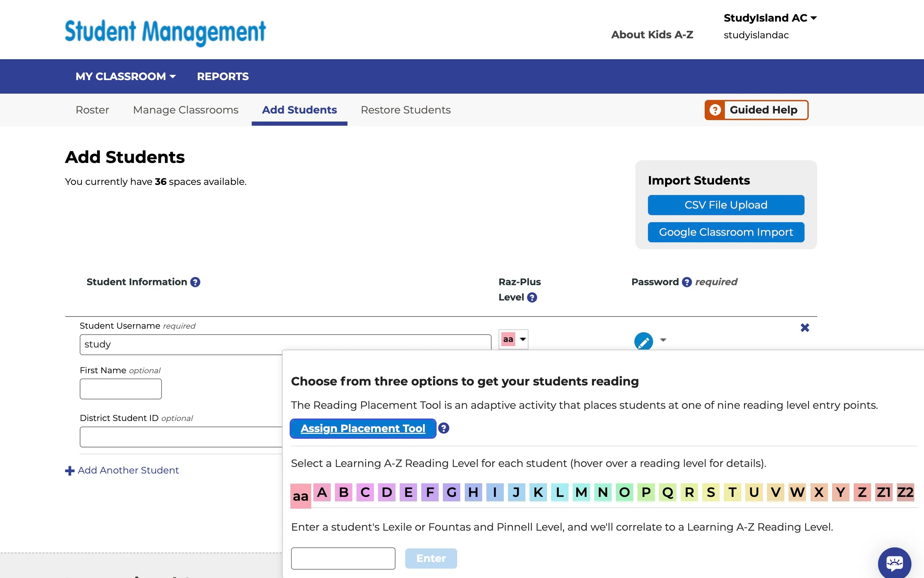This screenshot has height=578, width=924.
Task: Select reading level A swatch
Action: [322, 492]
